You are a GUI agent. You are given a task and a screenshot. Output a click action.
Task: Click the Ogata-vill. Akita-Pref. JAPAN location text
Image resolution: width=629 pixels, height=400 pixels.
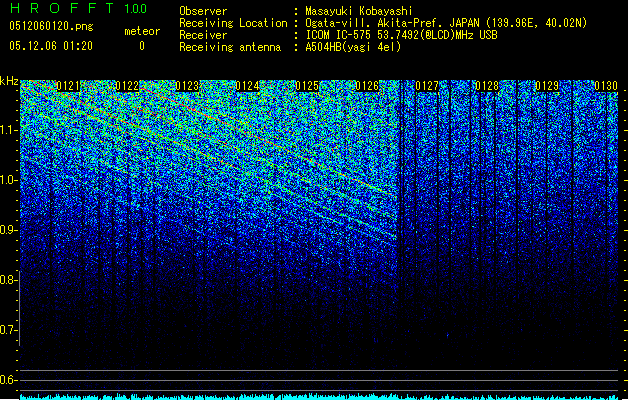pos(446,23)
